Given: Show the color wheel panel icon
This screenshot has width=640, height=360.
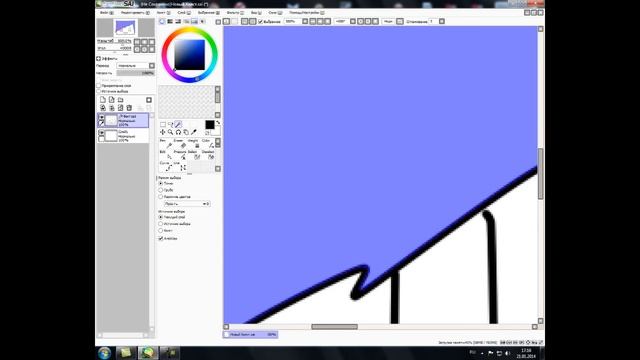Looking at the screenshot, I should click(x=162, y=21).
